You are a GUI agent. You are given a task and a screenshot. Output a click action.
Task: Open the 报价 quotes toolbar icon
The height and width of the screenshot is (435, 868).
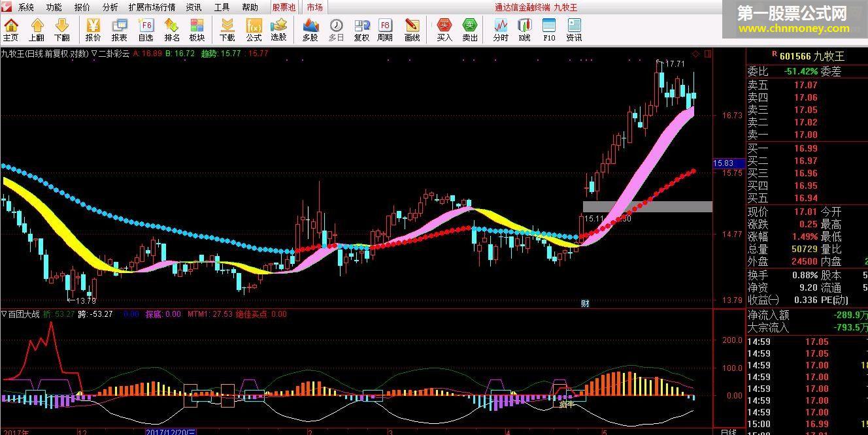93,30
